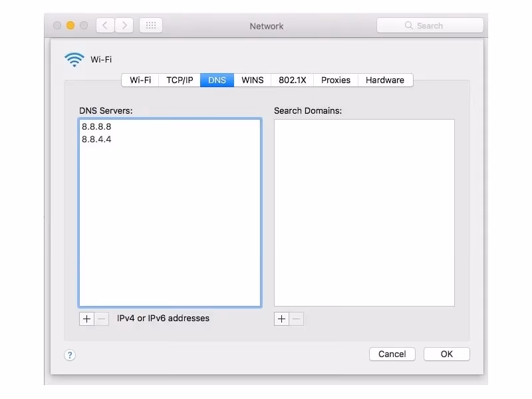
Task: Confirm changes with the OK button
Action: pos(446,354)
